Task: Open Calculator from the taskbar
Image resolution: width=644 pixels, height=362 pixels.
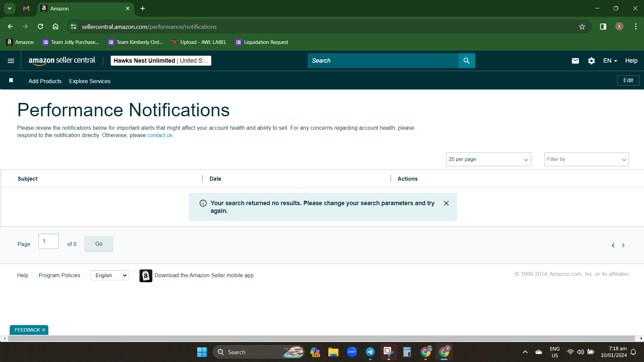Action: tap(407, 352)
